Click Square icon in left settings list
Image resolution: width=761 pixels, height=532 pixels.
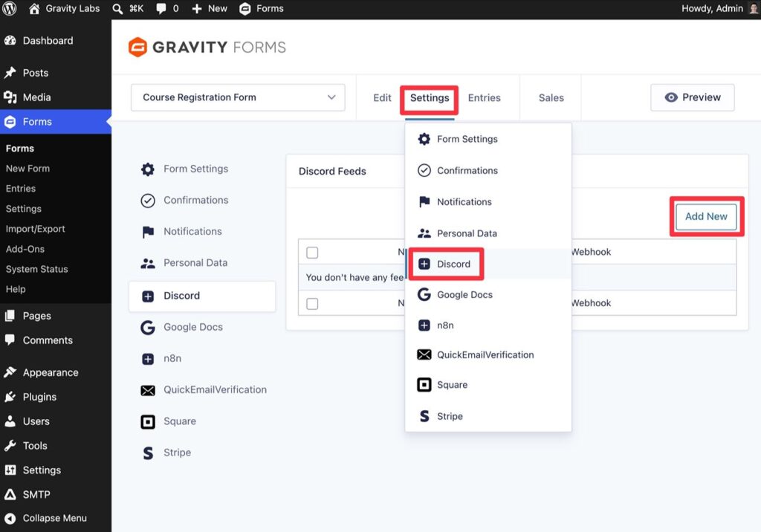click(x=148, y=421)
